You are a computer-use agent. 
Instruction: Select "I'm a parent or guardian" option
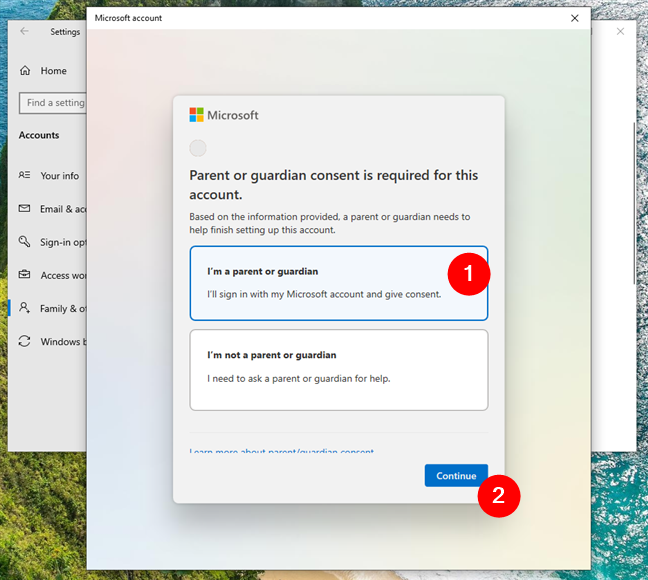point(338,283)
